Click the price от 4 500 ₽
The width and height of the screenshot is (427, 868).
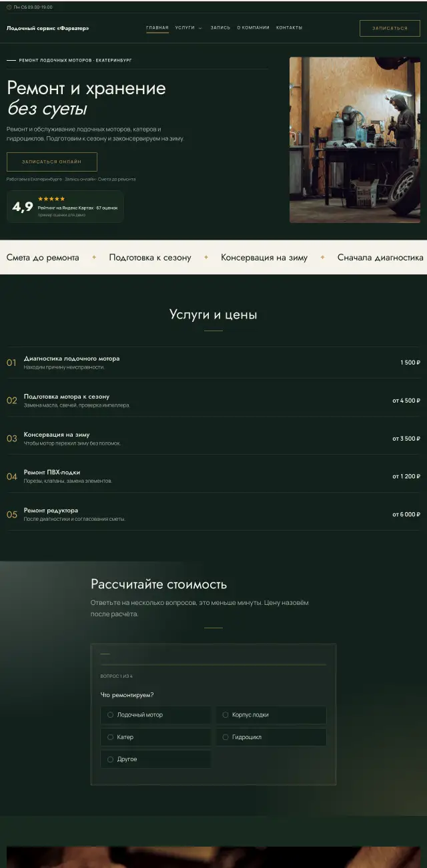[x=406, y=401]
